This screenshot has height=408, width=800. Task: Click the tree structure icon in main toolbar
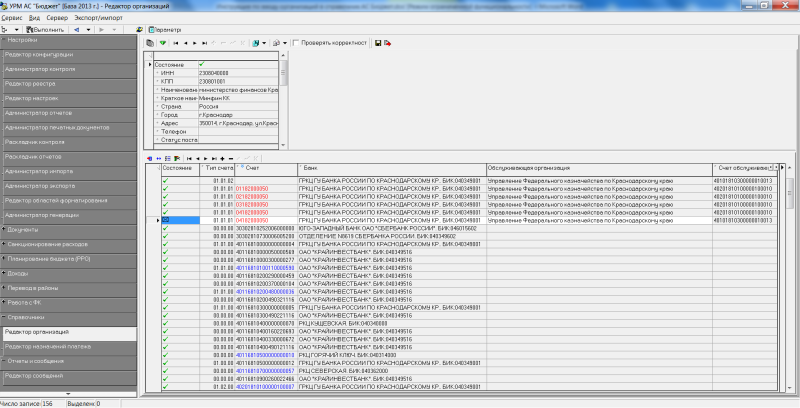coord(5,30)
